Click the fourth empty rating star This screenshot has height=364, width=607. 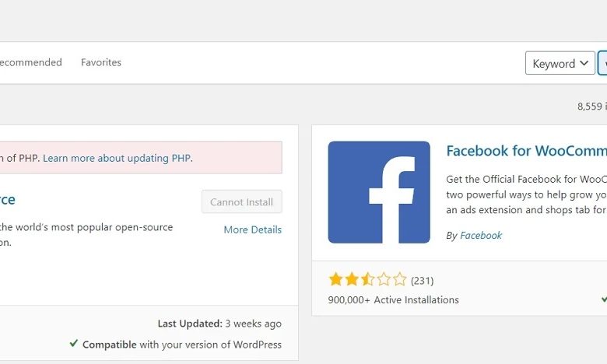384,279
